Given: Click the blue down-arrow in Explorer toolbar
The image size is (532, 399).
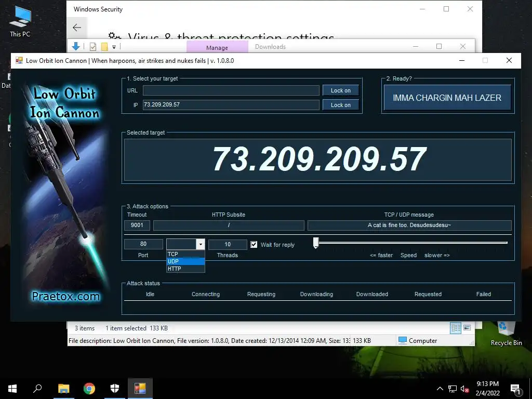Looking at the screenshot, I should tap(76, 46).
